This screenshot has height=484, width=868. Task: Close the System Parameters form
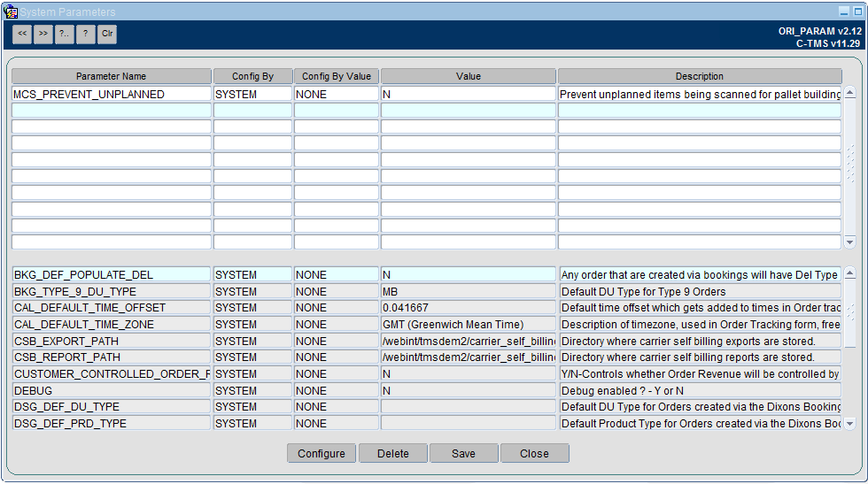(x=534, y=453)
